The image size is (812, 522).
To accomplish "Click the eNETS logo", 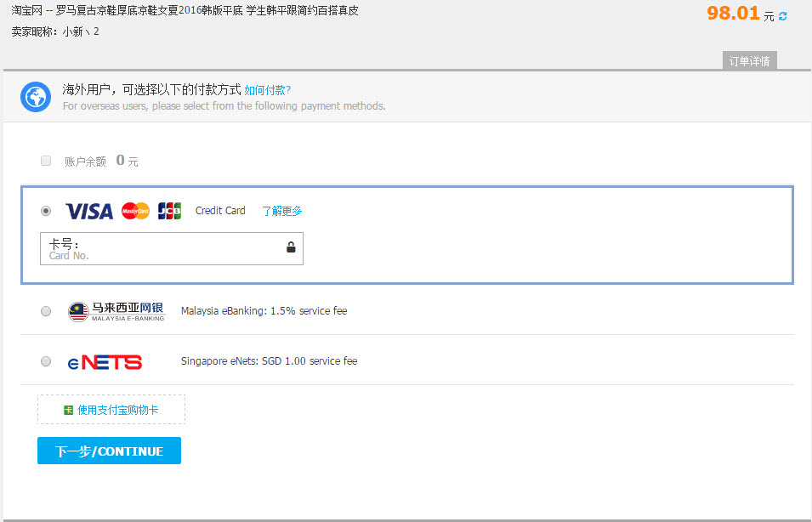I will (105, 362).
